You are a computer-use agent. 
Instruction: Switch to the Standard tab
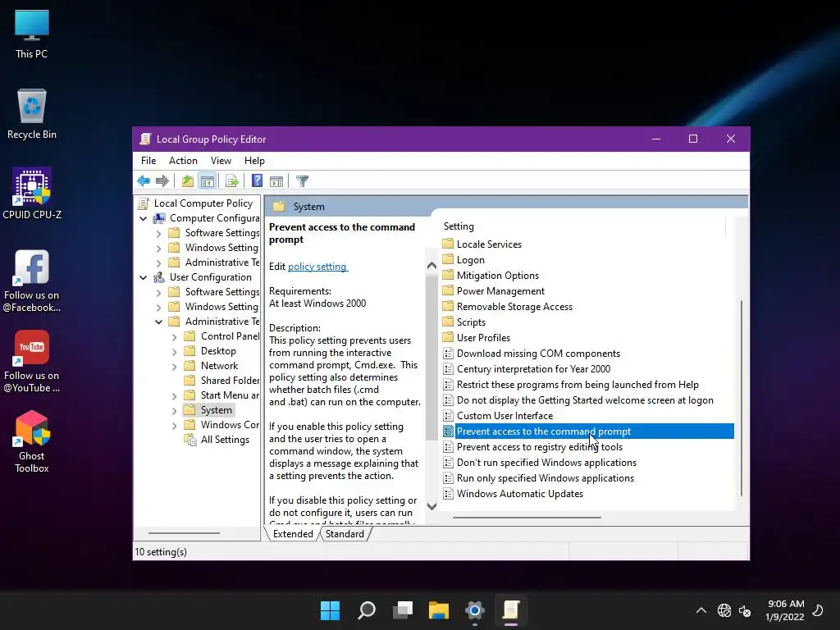click(x=345, y=533)
